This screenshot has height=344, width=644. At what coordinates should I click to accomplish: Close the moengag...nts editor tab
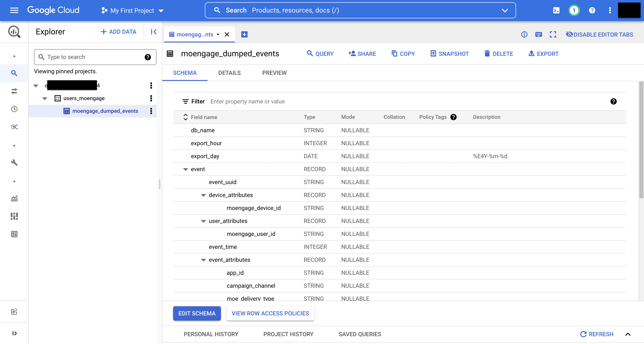(x=227, y=34)
